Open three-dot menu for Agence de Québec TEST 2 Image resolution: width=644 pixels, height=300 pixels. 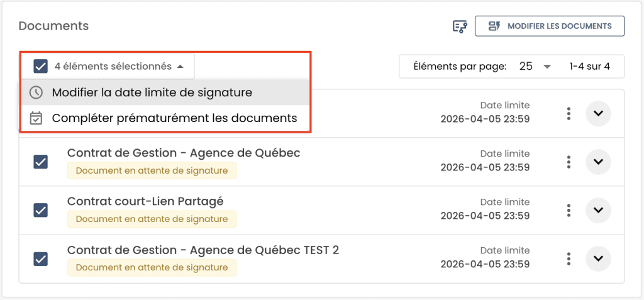(x=569, y=258)
